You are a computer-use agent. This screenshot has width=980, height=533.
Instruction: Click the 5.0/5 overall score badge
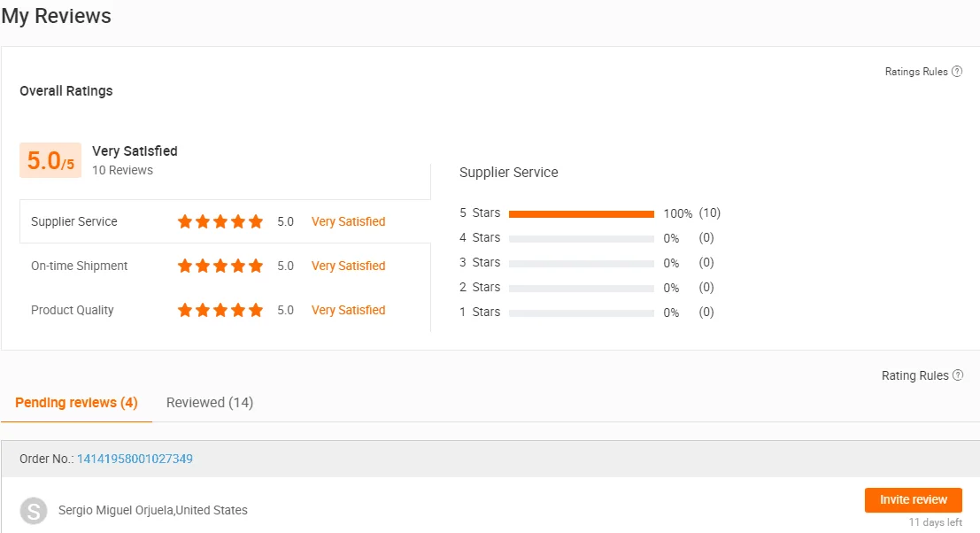(50, 160)
